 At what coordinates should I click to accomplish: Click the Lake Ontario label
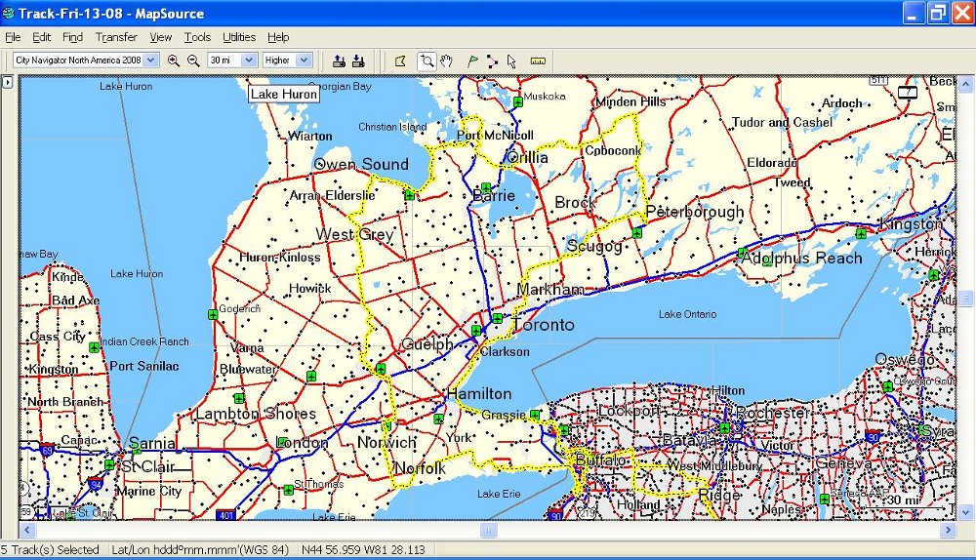click(x=688, y=314)
